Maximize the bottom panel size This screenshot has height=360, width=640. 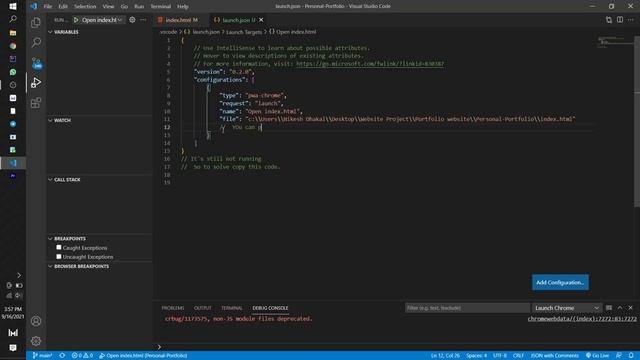pyautogui.click(x=620, y=308)
